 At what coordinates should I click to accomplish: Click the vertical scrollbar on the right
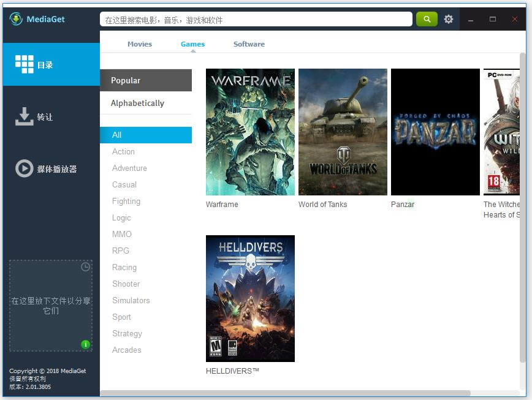coord(522,207)
